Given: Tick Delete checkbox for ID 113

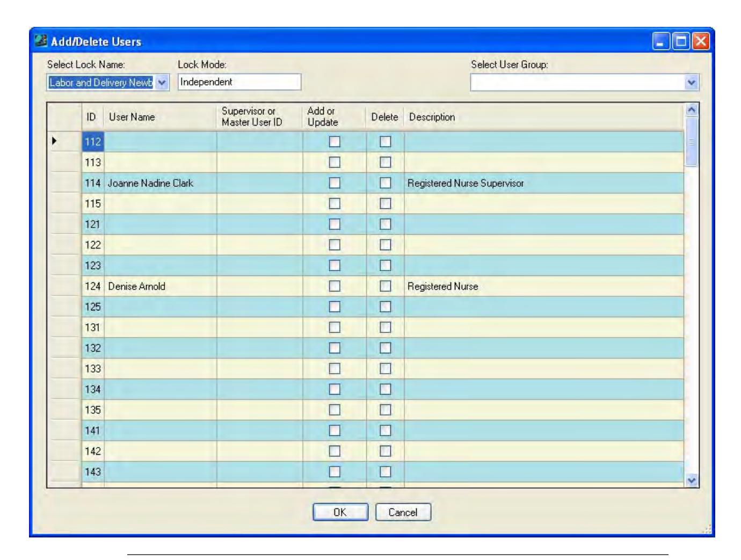Looking at the screenshot, I should pos(385,162).
